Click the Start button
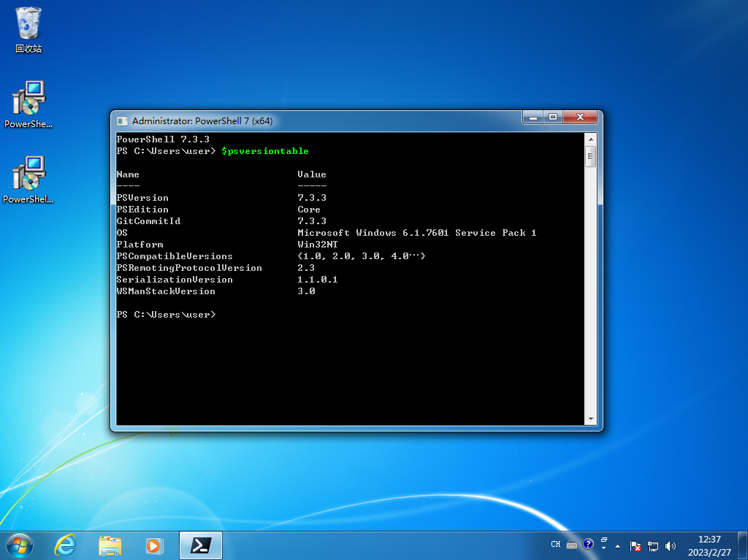 (x=18, y=545)
